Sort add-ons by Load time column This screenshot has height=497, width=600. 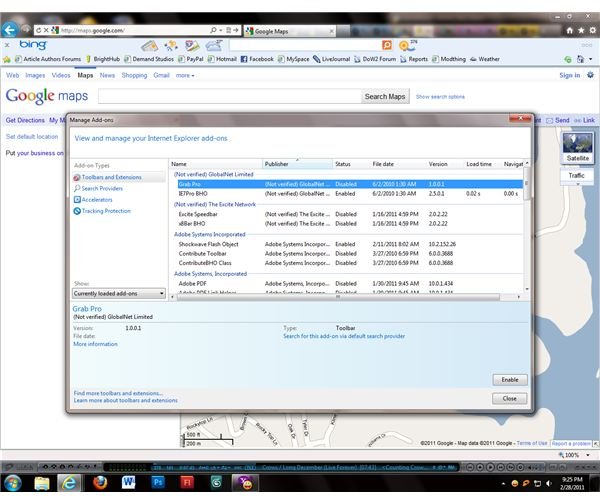[482, 164]
